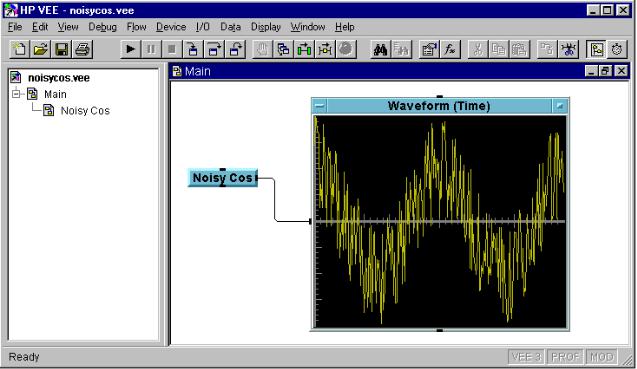Select the Noisy Cos object block
This screenshot has width=637, height=369.
(x=223, y=178)
